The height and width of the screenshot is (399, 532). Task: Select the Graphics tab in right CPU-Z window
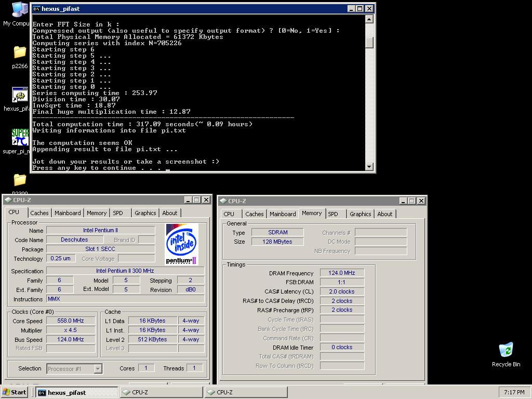coord(361,214)
